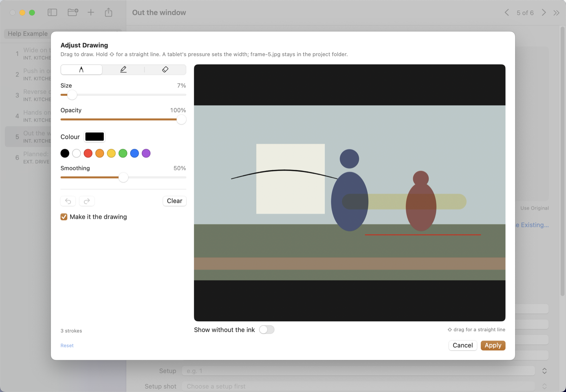Cancel the Adjust Drawing dialog

click(x=463, y=345)
